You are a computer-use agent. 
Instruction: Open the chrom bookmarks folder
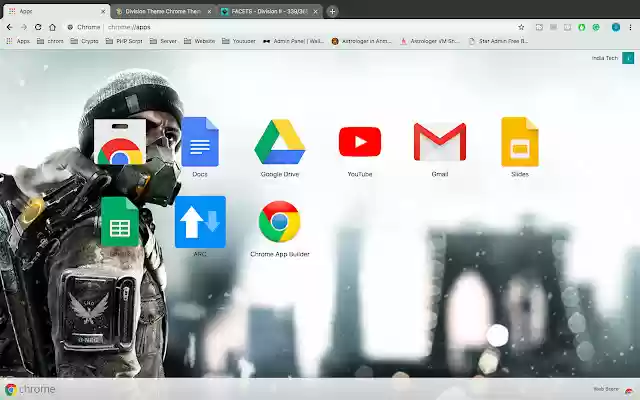pos(50,41)
